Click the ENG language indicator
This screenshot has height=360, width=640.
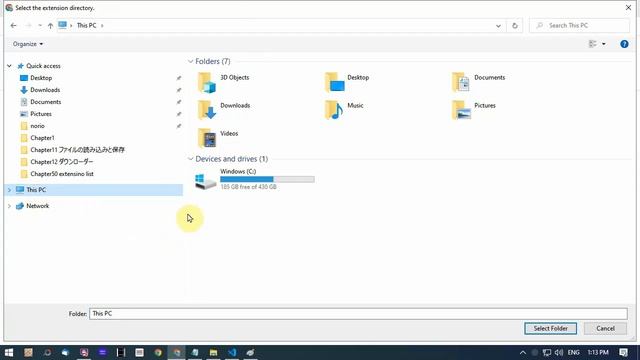(x=573, y=352)
